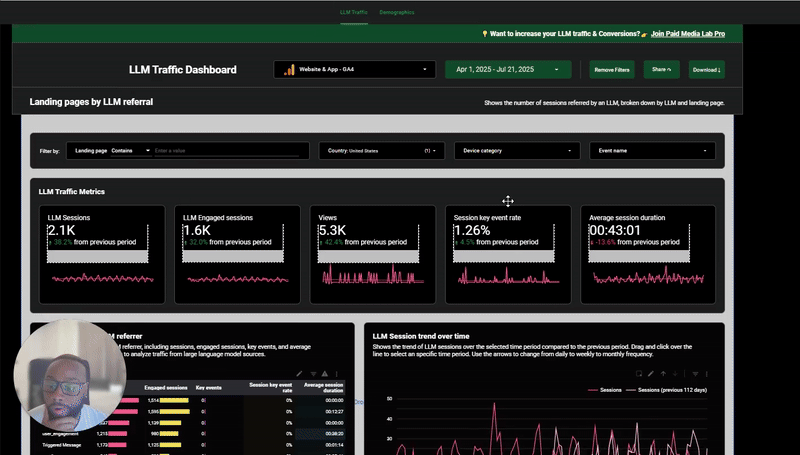Open the Website & App - GA4 data source dropdown
The image size is (800, 455).
(x=355, y=69)
